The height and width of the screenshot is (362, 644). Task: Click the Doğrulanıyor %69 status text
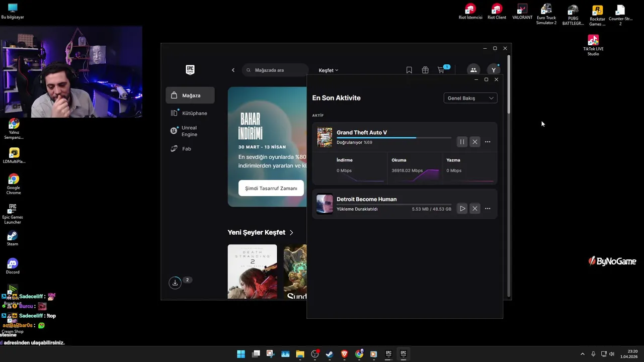pos(354,142)
